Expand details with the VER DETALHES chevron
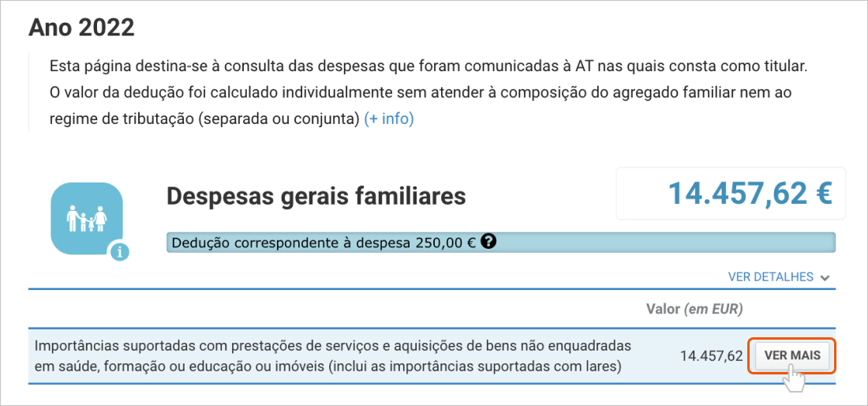Viewport: 868px width, 406px height. tap(825, 278)
